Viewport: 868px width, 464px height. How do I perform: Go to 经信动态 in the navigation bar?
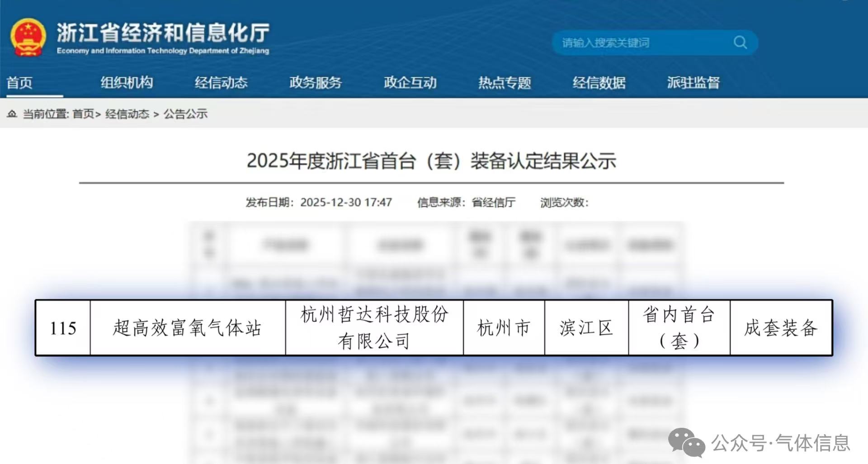221,83
